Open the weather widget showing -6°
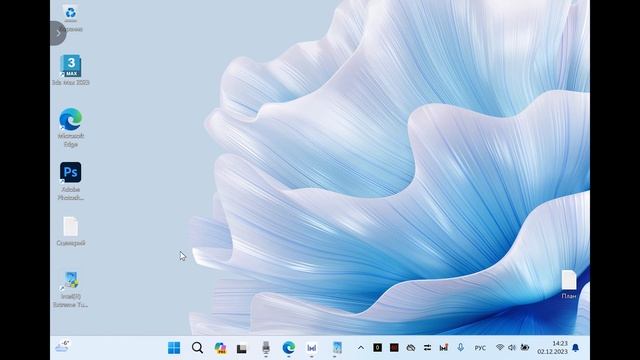The image size is (640, 360). (62, 347)
